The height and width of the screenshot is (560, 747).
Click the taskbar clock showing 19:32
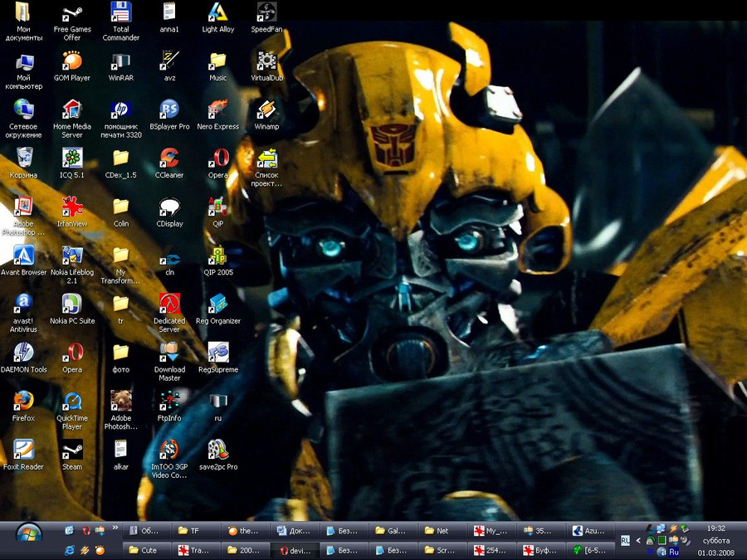(x=716, y=528)
